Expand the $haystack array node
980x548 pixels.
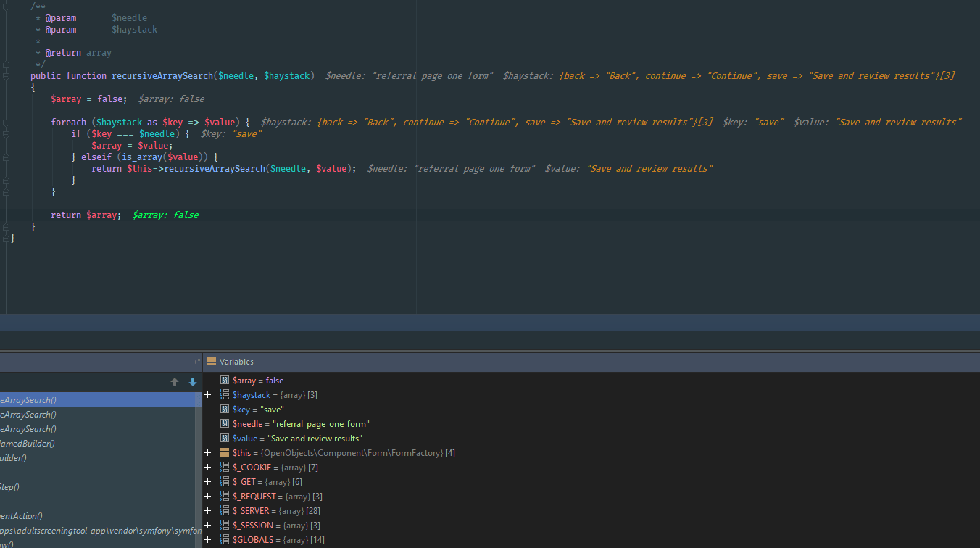[x=208, y=395]
